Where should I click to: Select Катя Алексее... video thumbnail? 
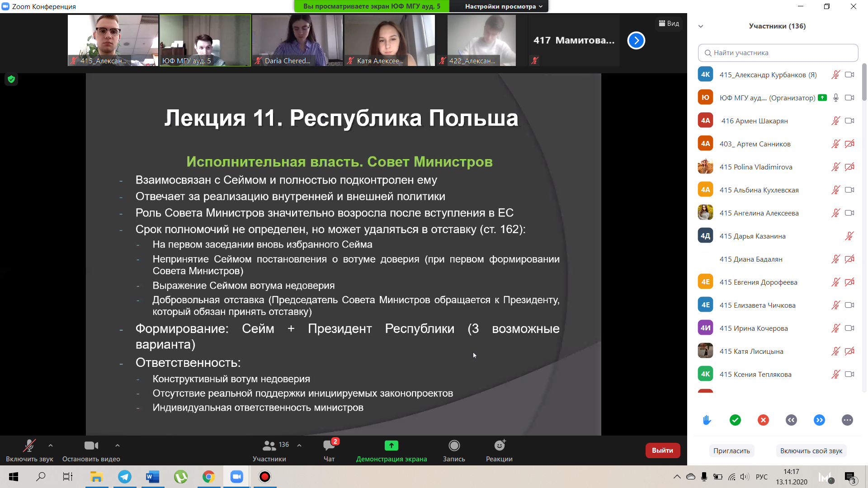pos(390,41)
